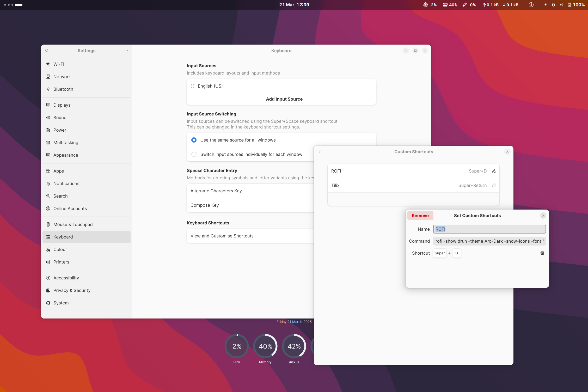Edit the ROFI shortcut pencil icon
This screenshot has width=588, height=392.
494,171
